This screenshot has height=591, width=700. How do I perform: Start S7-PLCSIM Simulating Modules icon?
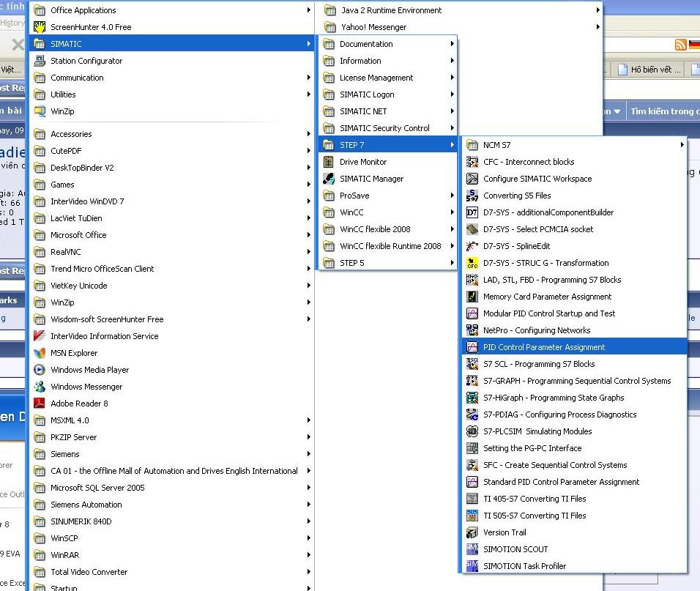coord(472,431)
